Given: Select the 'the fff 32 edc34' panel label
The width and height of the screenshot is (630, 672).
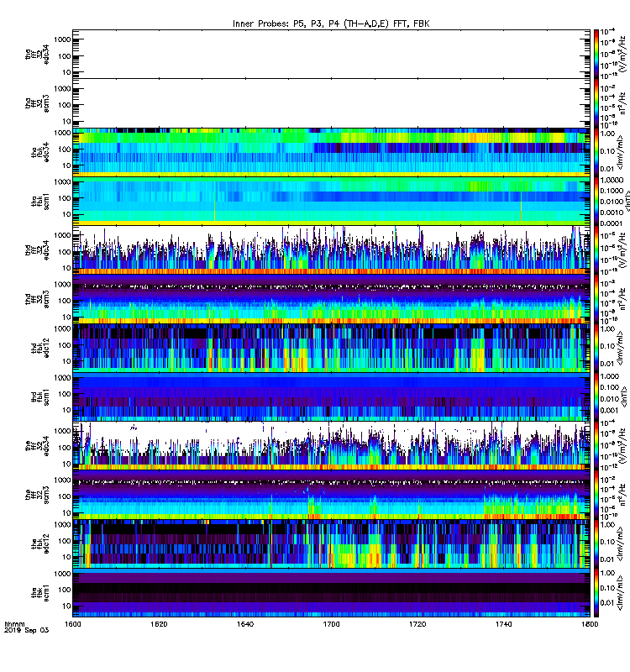Looking at the screenshot, I should click(x=37, y=446).
